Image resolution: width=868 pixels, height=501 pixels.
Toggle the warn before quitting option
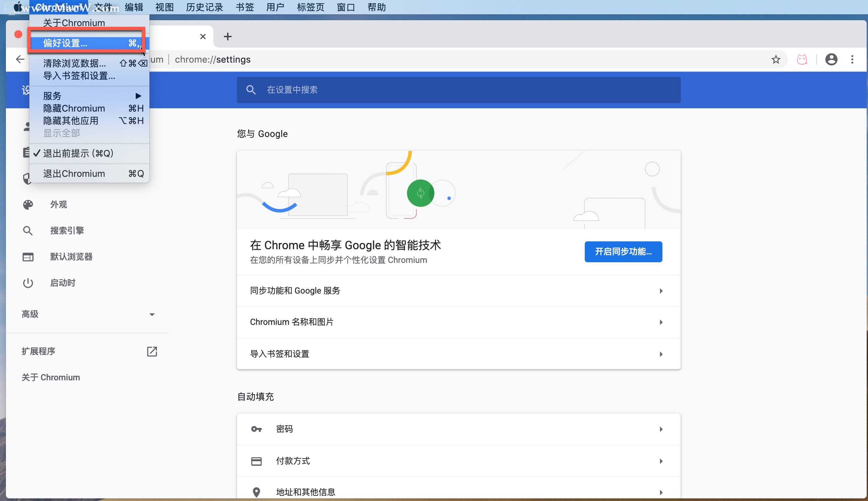click(78, 154)
